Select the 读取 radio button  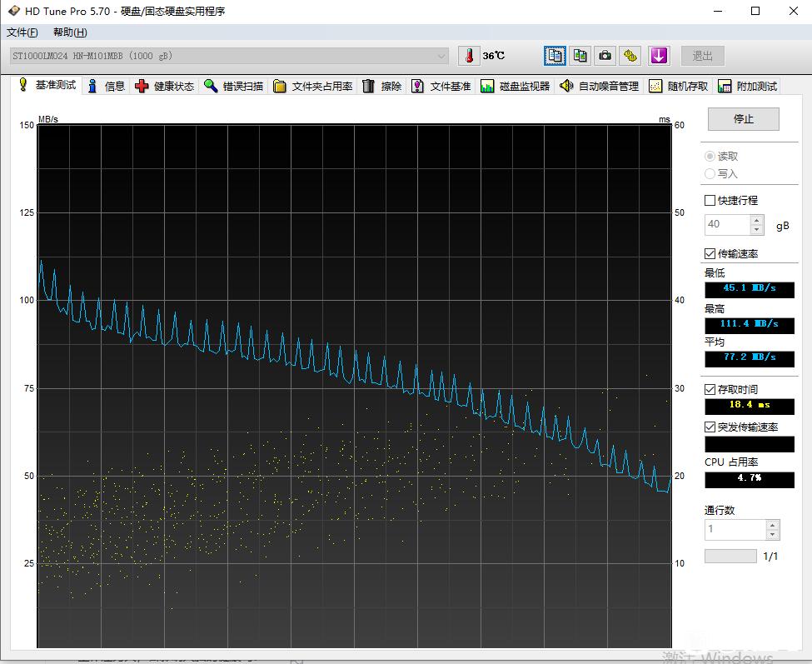click(710, 156)
